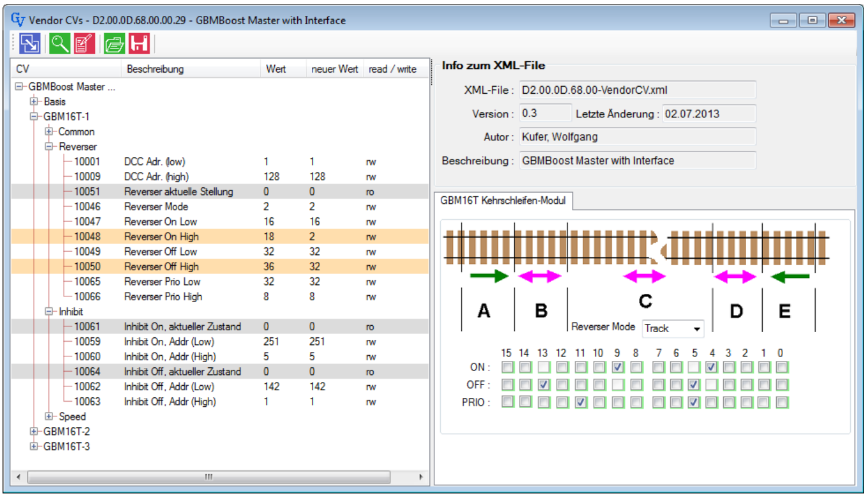Image resolution: width=868 pixels, height=496 pixels.
Task: Click the XML-File text field
Action: click(636, 90)
